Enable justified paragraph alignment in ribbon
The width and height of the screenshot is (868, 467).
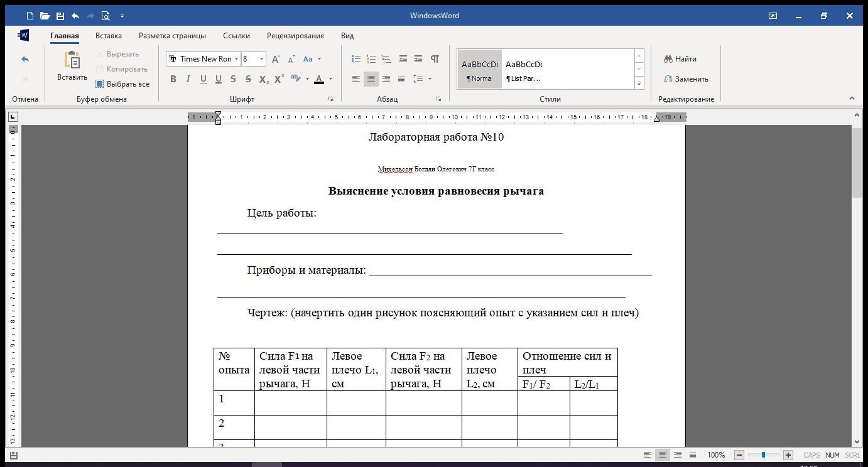pos(401,79)
